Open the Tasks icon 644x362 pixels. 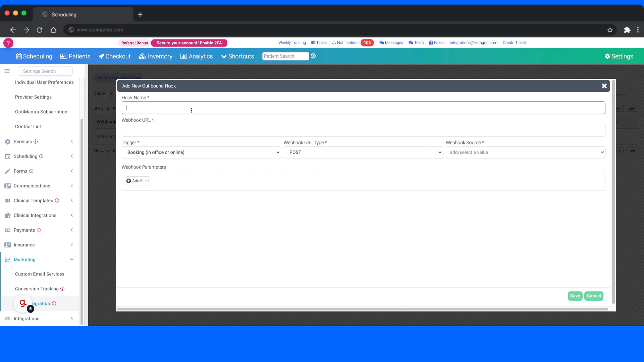(x=314, y=43)
